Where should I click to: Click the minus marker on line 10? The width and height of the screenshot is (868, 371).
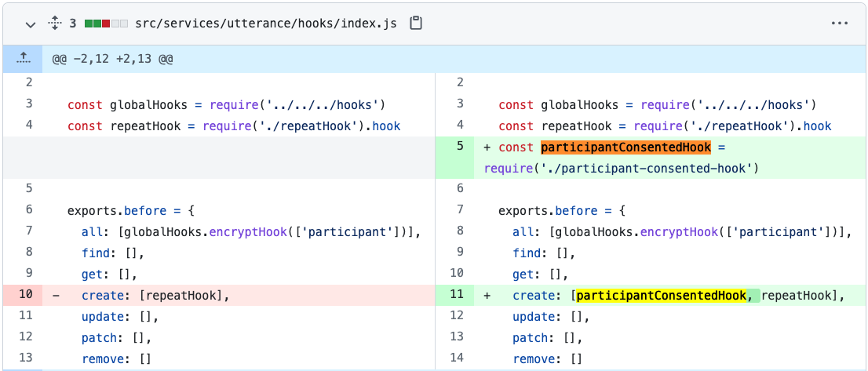coord(56,296)
